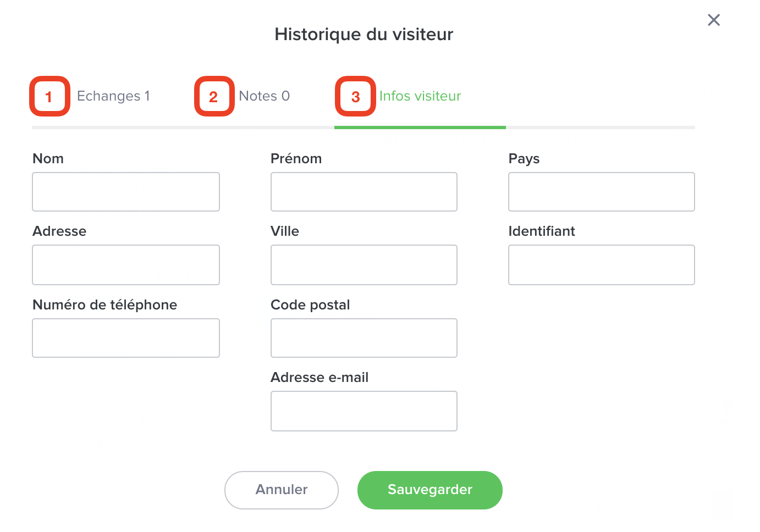Close the Historique du visiteur dialog
Viewport: 760px width, 532px height.
pyautogui.click(x=714, y=20)
